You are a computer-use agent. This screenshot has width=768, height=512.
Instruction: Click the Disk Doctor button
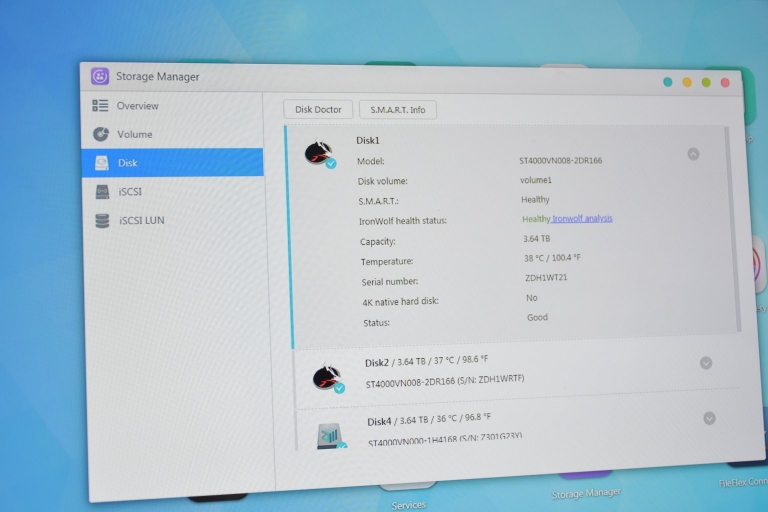coord(318,109)
